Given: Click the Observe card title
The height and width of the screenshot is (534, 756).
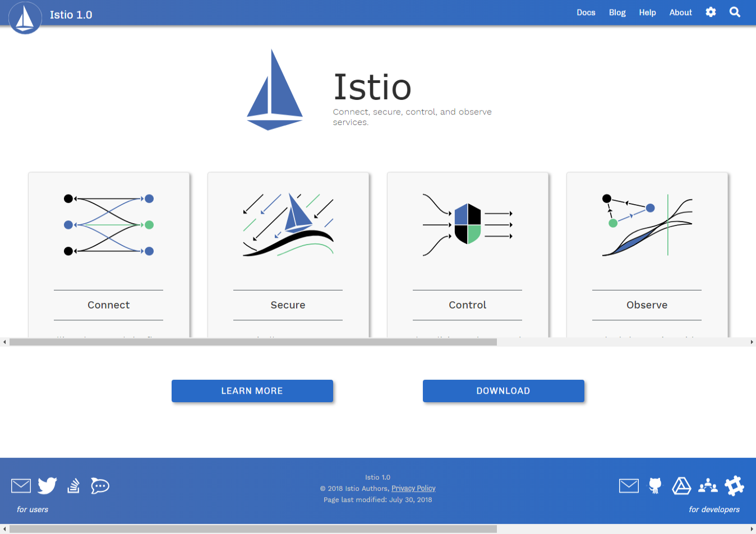Looking at the screenshot, I should click(647, 305).
